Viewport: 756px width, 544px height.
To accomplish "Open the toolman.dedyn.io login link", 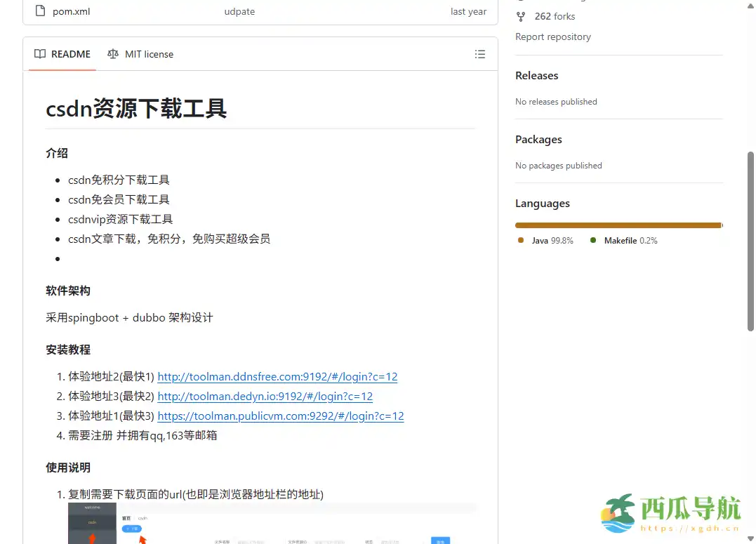I will 265,396.
